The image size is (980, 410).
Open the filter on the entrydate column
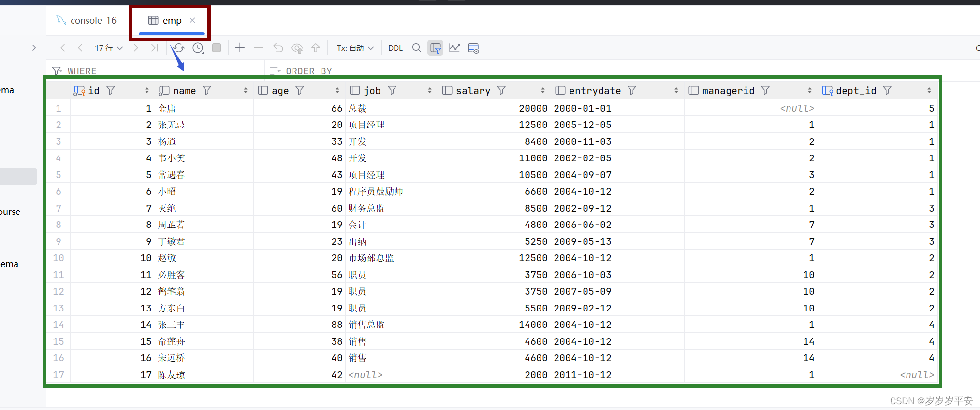[632, 90]
